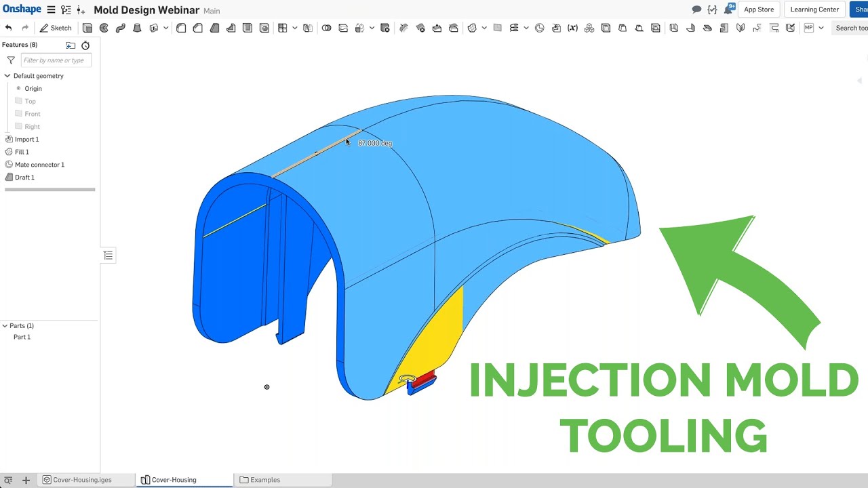Select the Hole tool

[264, 28]
